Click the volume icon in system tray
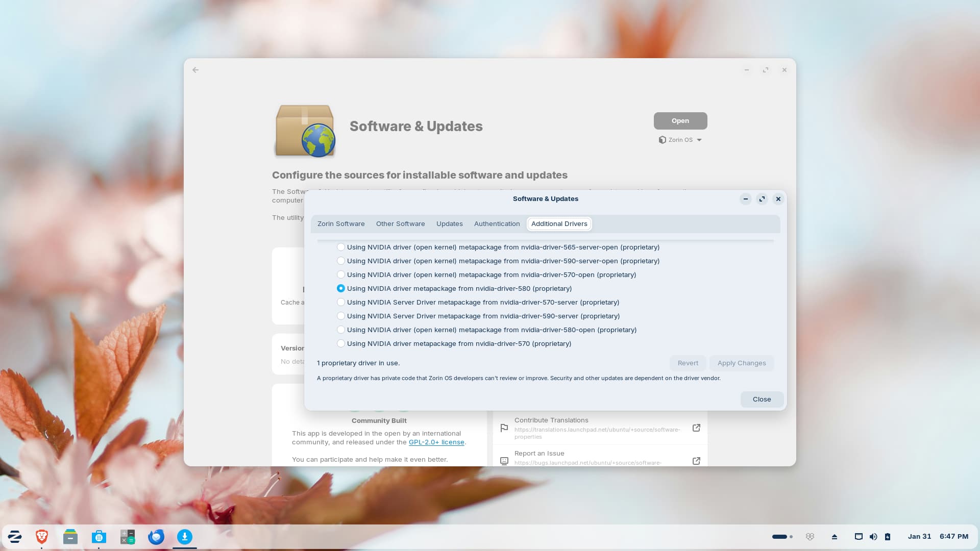This screenshot has width=980, height=551. click(873, 537)
